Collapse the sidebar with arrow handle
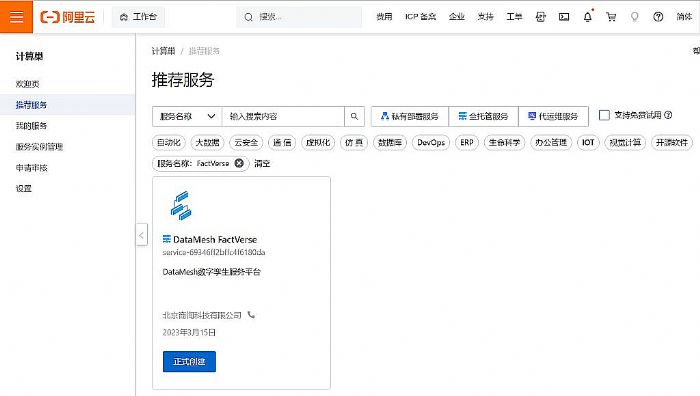This screenshot has width=700, height=396. (142, 234)
